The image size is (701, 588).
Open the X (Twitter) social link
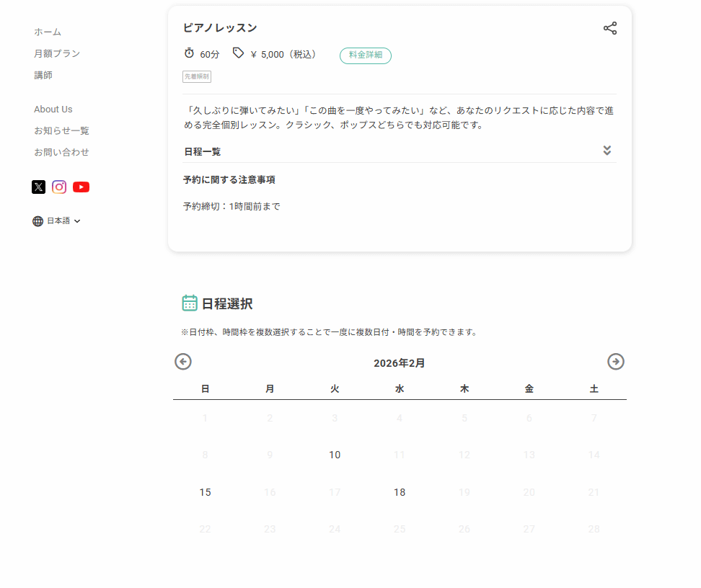click(38, 187)
